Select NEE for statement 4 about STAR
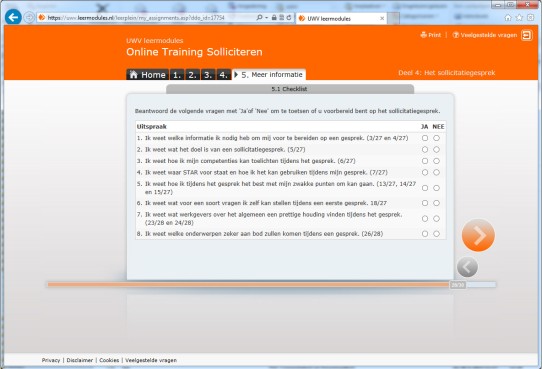This screenshot has width=542, height=369. [437, 172]
